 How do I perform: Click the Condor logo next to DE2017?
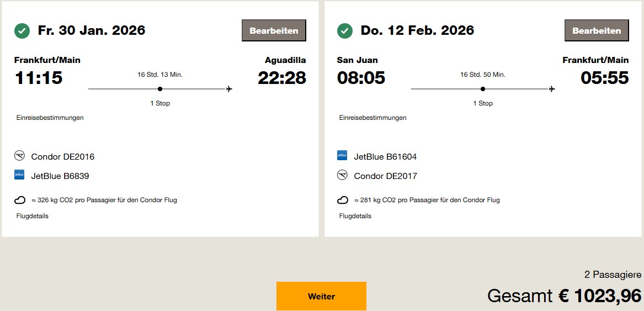point(342,175)
